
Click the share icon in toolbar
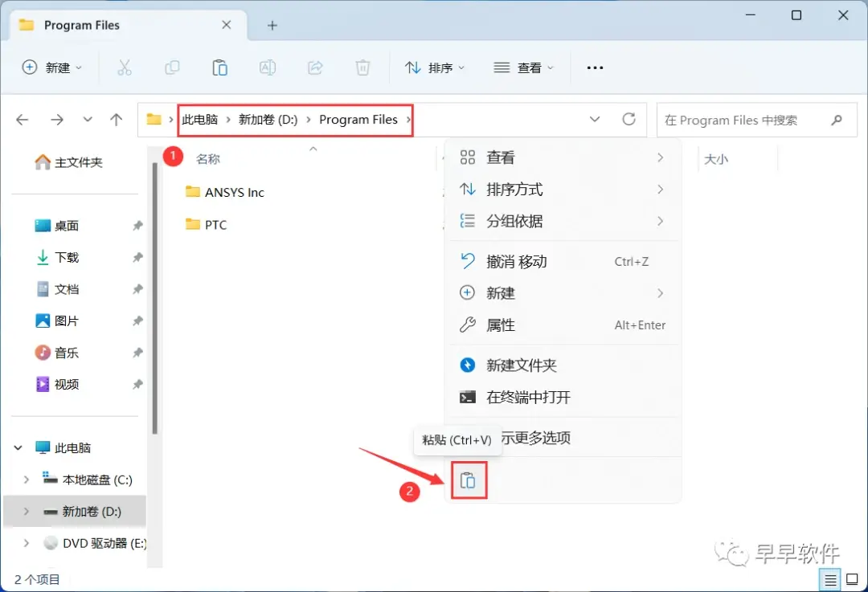pos(315,67)
